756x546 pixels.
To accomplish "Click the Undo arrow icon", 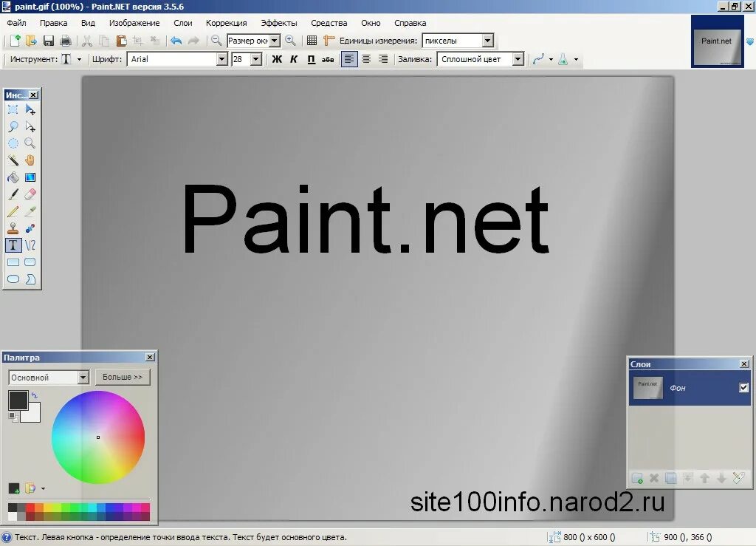I will (176, 41).
